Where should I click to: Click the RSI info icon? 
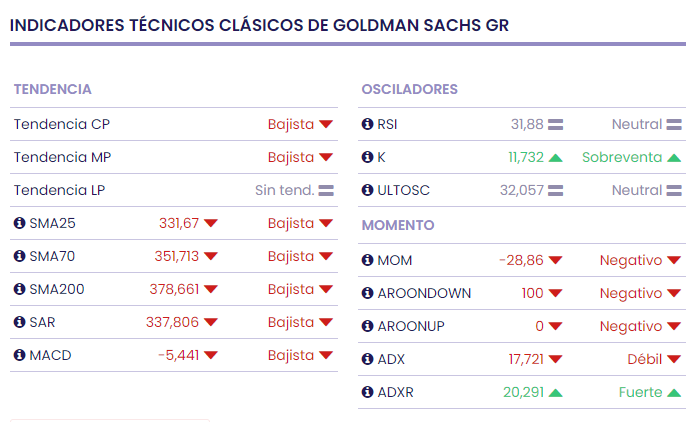click(367, 124)
